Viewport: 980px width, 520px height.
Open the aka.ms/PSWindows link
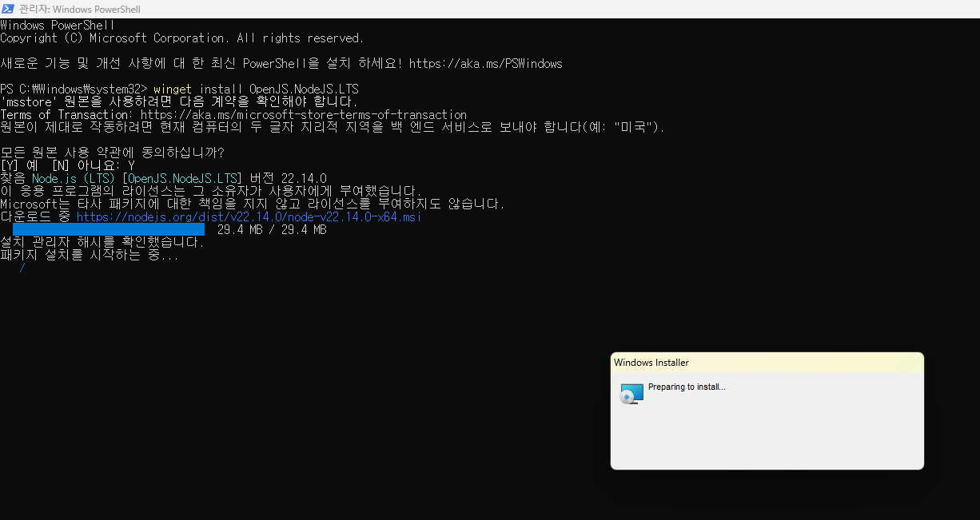coord(486,63)
